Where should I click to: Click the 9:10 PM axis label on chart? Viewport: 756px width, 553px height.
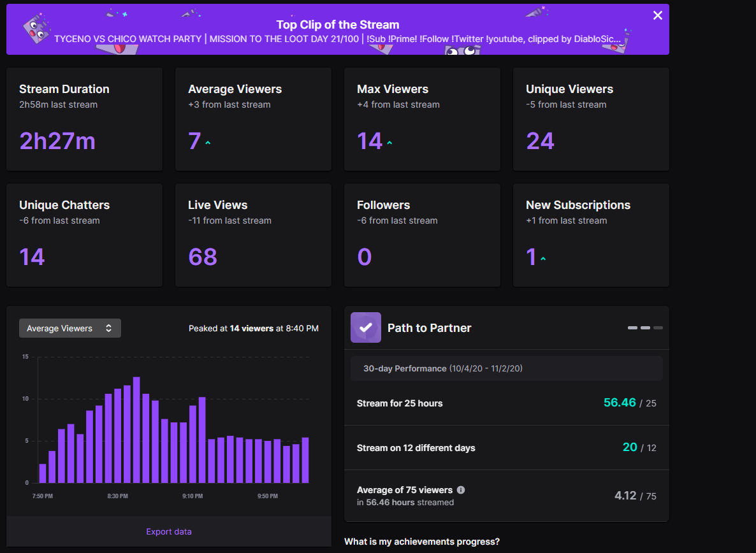coord(193,496)
